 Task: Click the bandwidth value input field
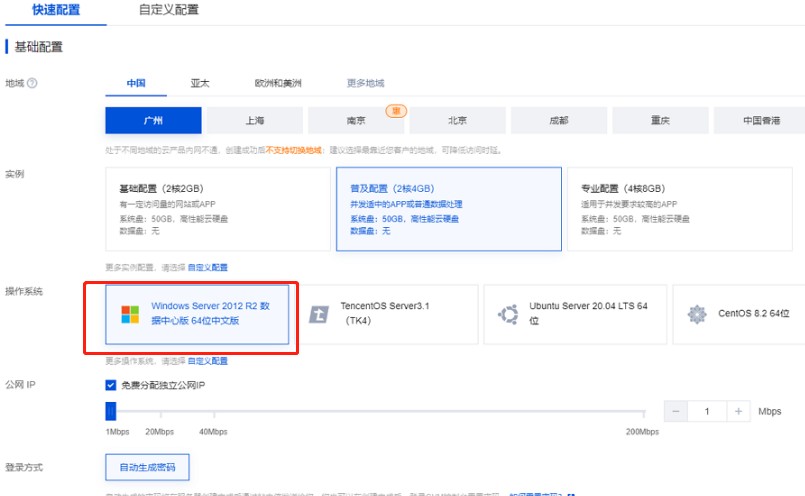point(707,412)
